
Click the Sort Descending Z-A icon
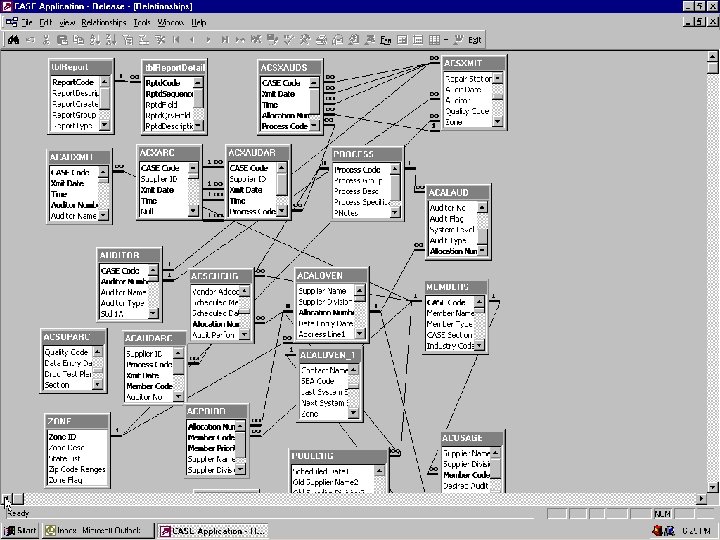coord(111,40)
